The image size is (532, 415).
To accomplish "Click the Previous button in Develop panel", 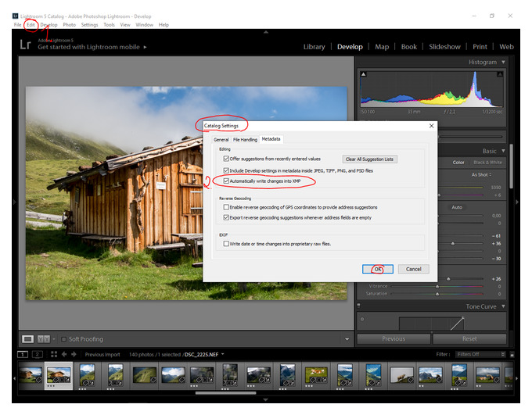I will 394,338.
